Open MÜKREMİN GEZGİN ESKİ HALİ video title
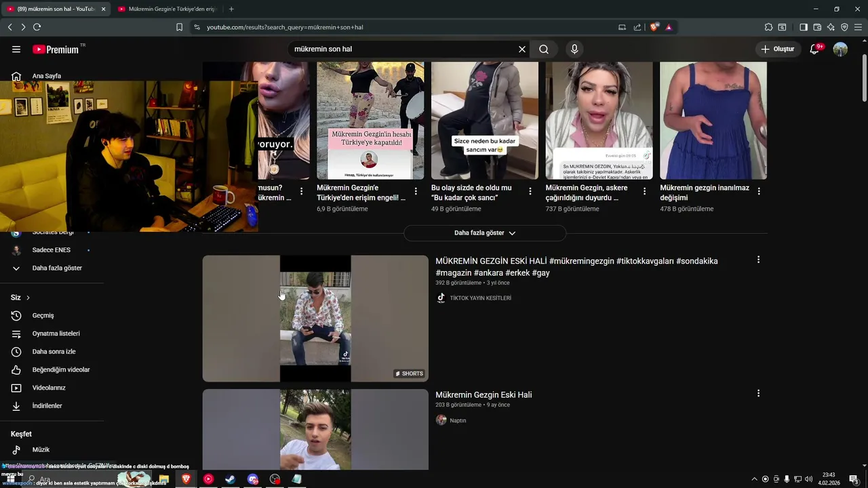 (x=576, y=267)
